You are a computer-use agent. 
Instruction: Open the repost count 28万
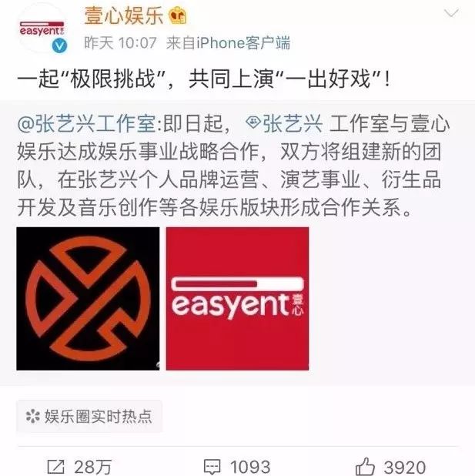pos(93,467)
